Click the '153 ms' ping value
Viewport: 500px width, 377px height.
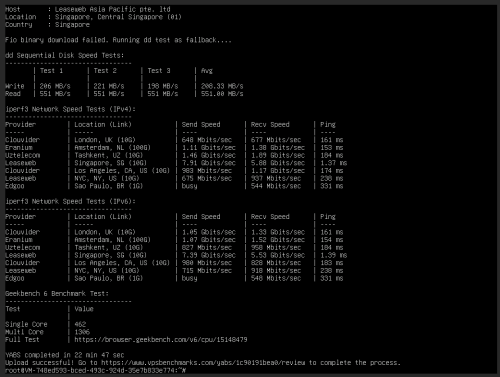[332, 148]
